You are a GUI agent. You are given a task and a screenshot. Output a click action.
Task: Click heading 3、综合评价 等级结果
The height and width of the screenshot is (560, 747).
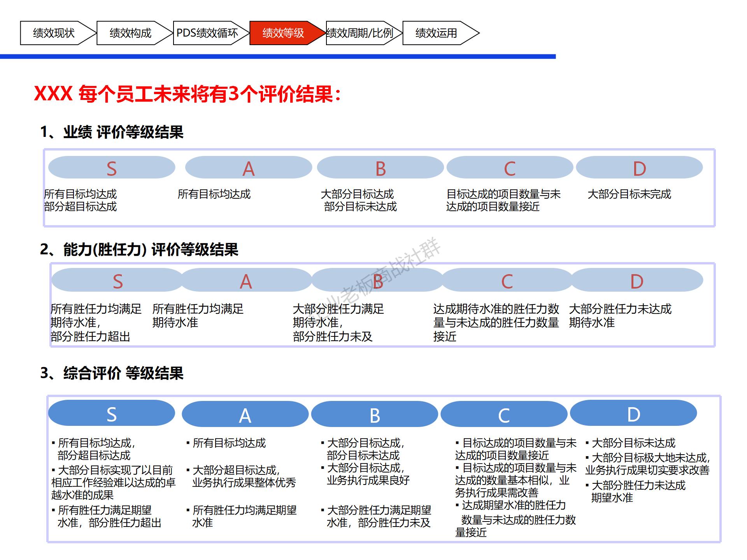coord(112,373)
